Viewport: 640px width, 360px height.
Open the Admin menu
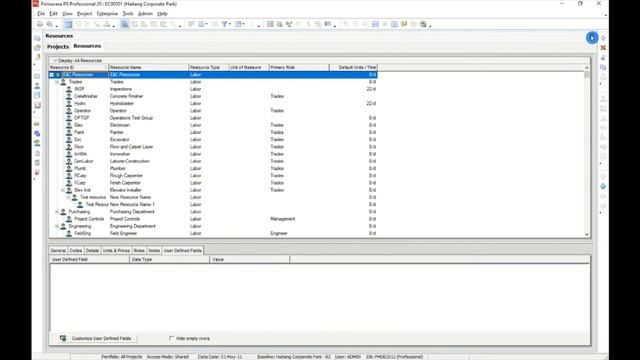pos(145,14)
